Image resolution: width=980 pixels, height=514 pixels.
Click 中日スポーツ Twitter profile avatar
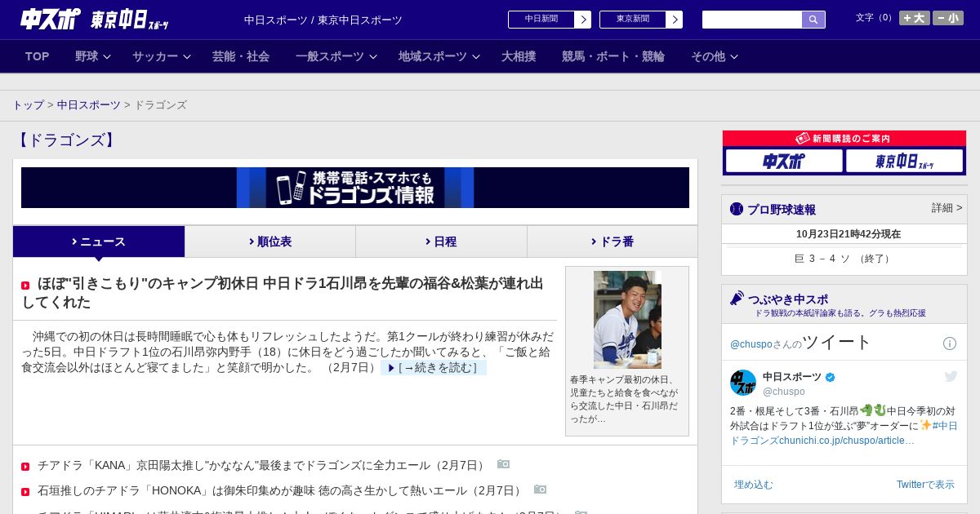pyautogui.click(x=743, y=383)
